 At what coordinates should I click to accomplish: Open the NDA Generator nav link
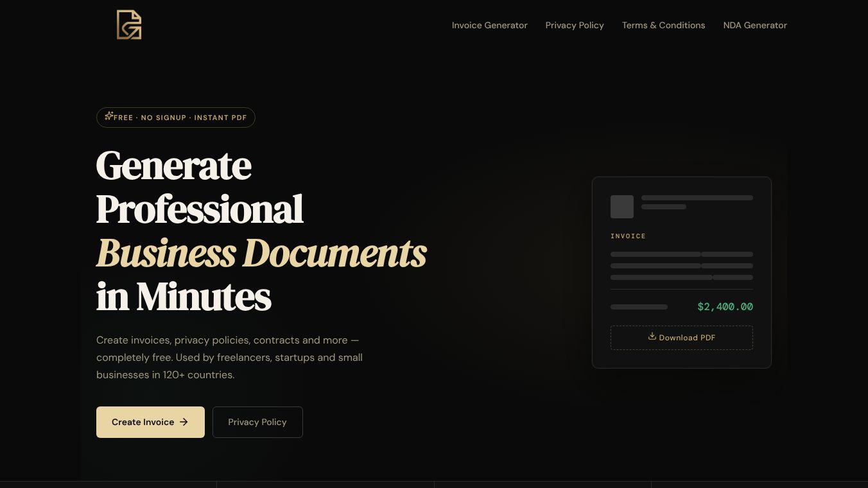(x=755, y=25)
